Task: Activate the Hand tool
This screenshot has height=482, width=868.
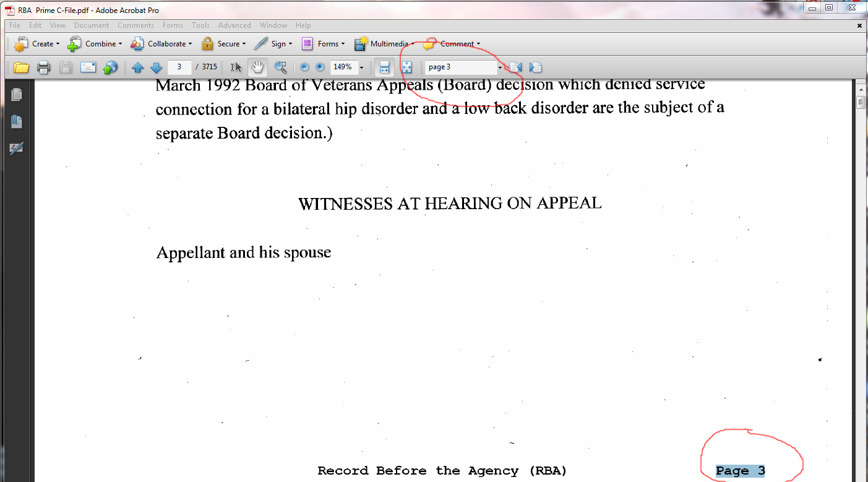Action: (x=257, y=67)
